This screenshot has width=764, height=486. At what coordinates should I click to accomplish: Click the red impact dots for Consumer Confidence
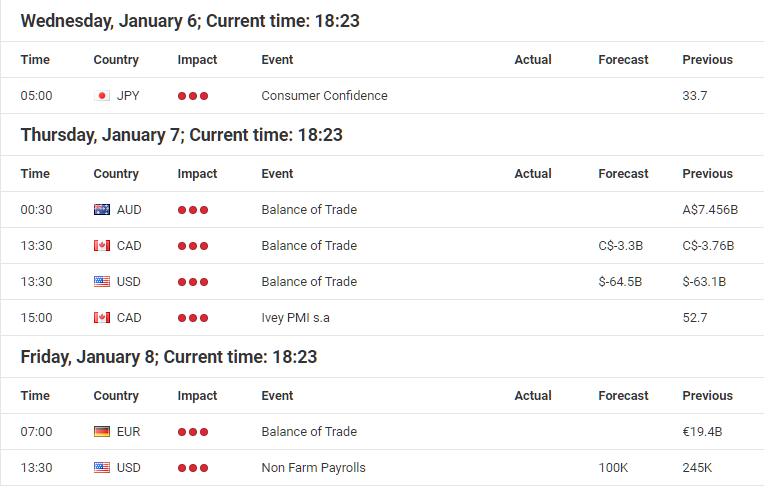(193, 96)
